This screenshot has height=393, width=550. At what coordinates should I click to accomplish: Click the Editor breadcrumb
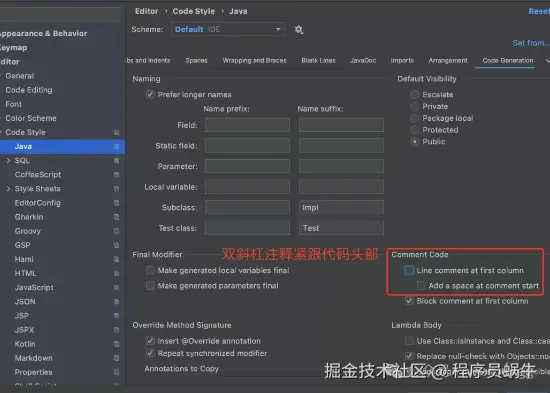click(x=147, y=11)
